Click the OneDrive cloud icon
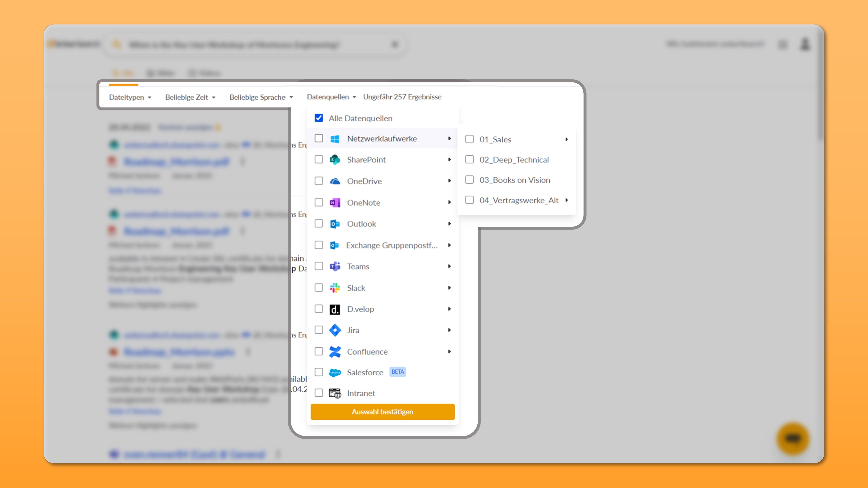Viewport: 868px width, 488px height. (x=335, y=181)
